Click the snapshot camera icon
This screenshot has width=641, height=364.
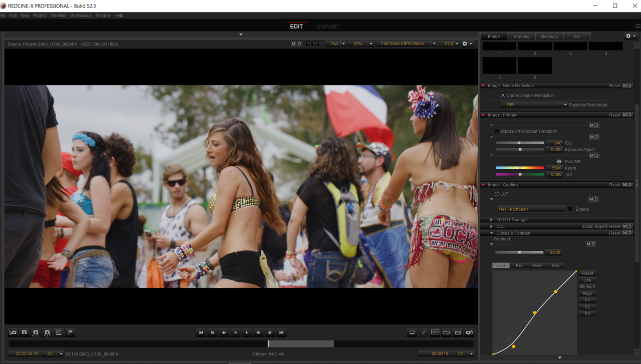click(x=24, y=332)
